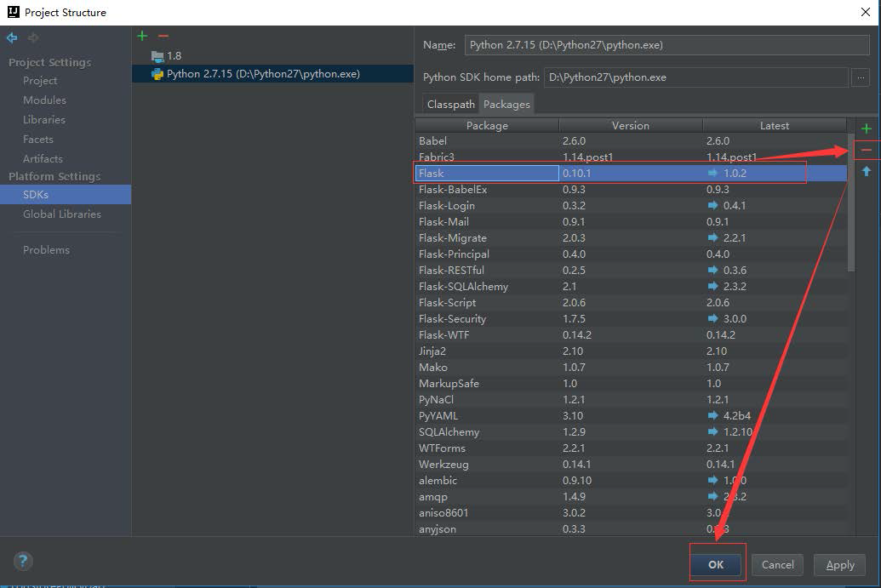Select the Flask-Script package row

click(x=631, y=303)
